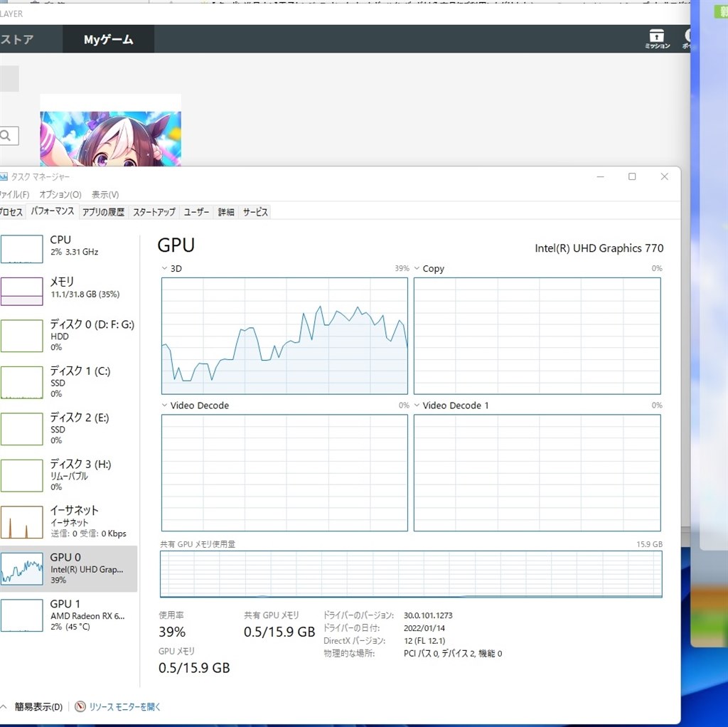Click the PCI バス 0 location value
Screen dimensions: 728x727
pyautogui.click(x=453, y=653)
